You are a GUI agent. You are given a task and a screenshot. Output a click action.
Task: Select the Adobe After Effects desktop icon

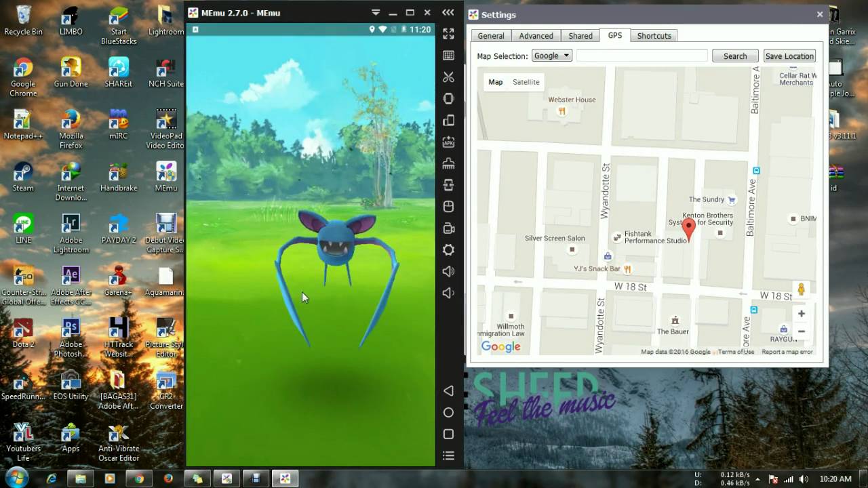pos(71,285)
